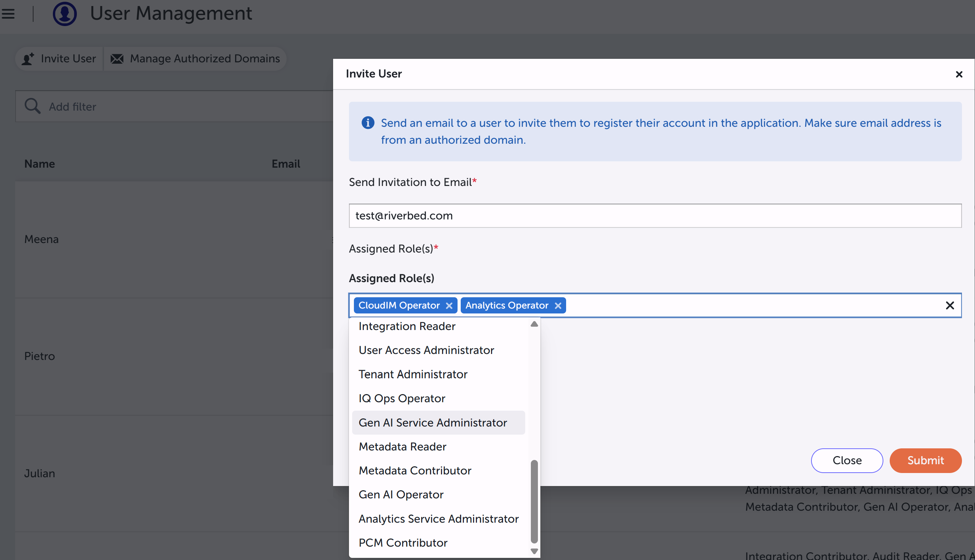Click role list scroll down arrow
The image size is (975, 560).
click(x=534, y=551)
